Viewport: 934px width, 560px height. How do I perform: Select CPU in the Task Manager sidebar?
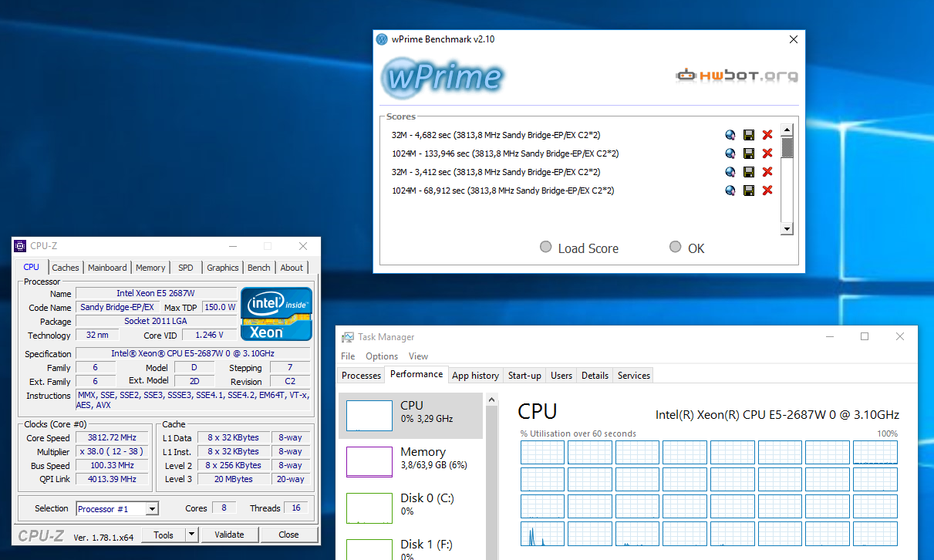pos(411,416)
